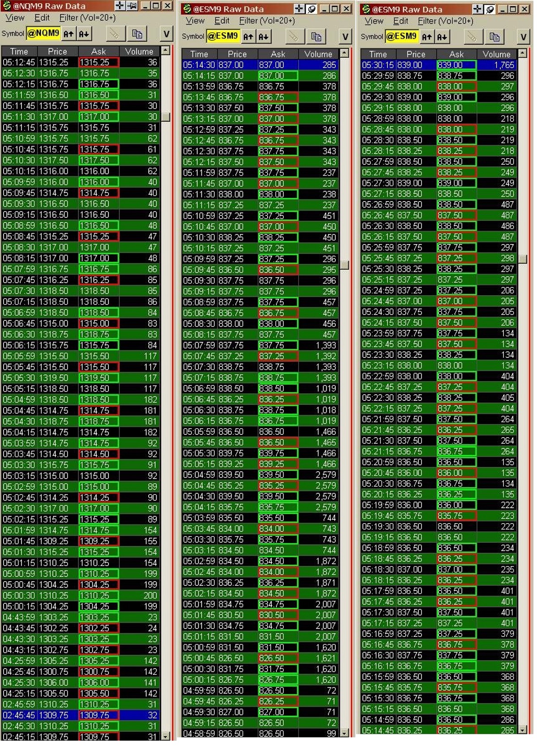Click the V button in the right @ESM9 toolbar
The image size is (537, 756).
pyautogui.click(x=524, y=37)
